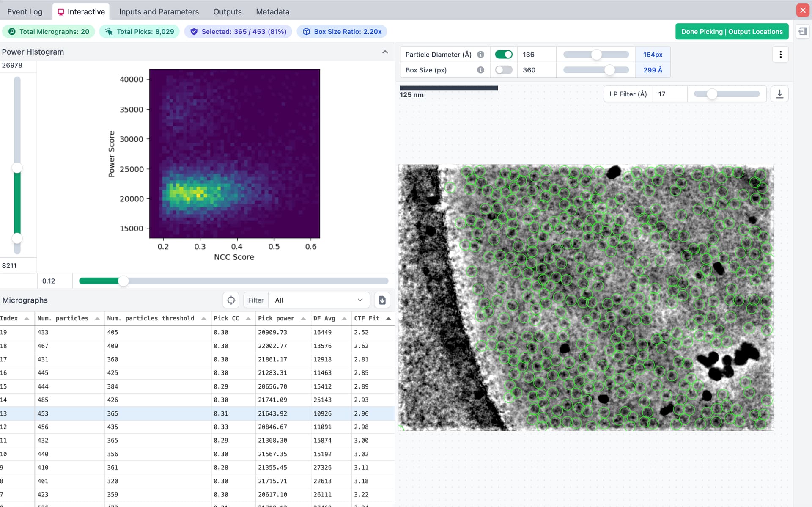Enable the Box Size toggle
Viewport: 812px width, 507px height.
click(503, 70)
